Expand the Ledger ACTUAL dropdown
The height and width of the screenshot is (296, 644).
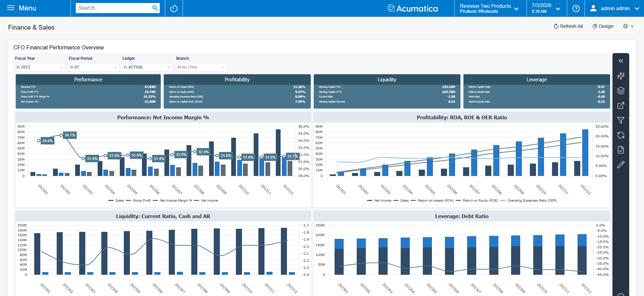coord(147,67)
